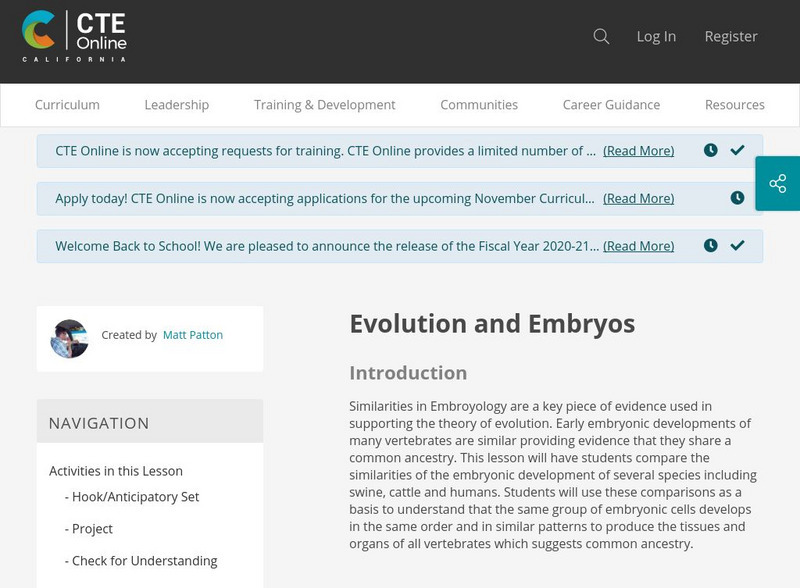The height and width of the screenshot is (588, 800).
Task: Click Matt Patton's avatar image
Action: point(70,339)
